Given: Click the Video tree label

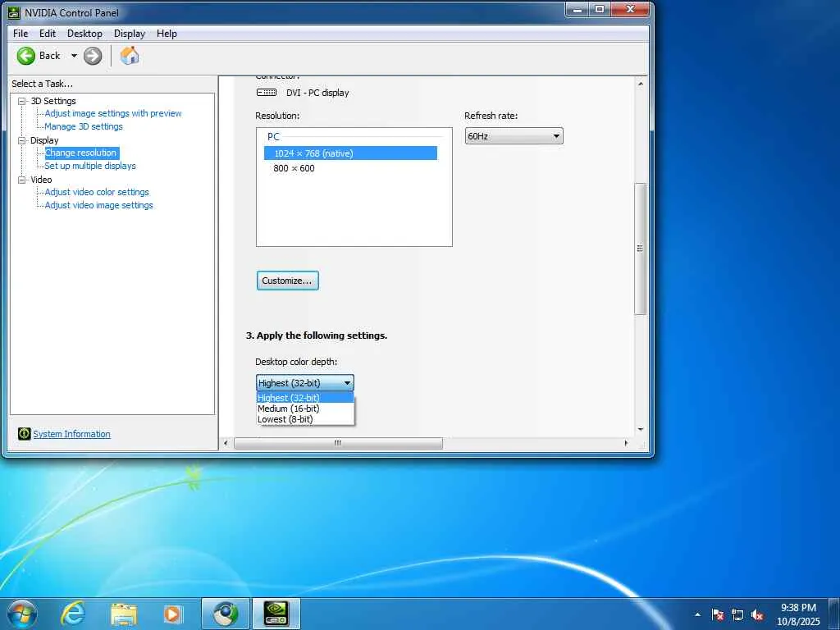Looking at the screenshot, I should (x=41, y=180).
